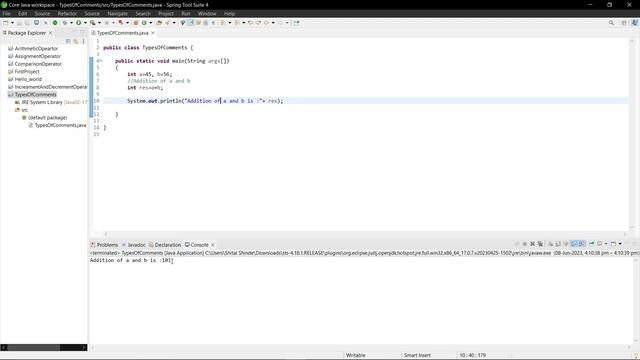Toggle Scroll Lock in Console toolbar

[x=558, y=244]
